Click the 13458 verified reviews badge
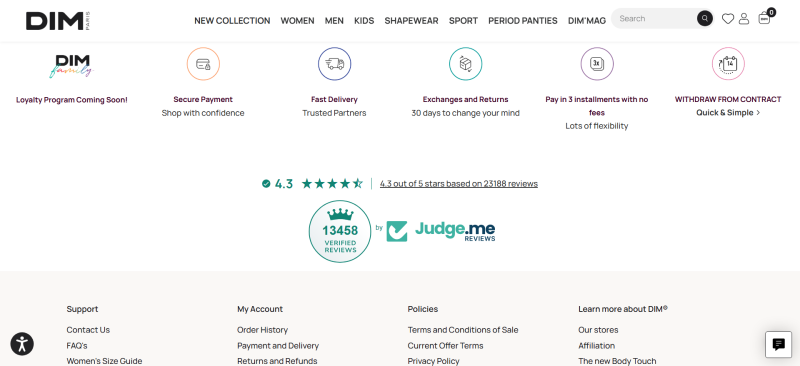This screenshot has height=366, width=800. (x=340, y=231)
